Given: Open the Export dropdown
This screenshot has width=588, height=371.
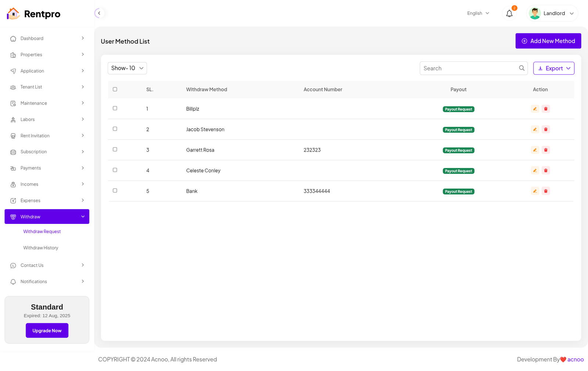Looking at the screenshot, I should click(553, 68).
